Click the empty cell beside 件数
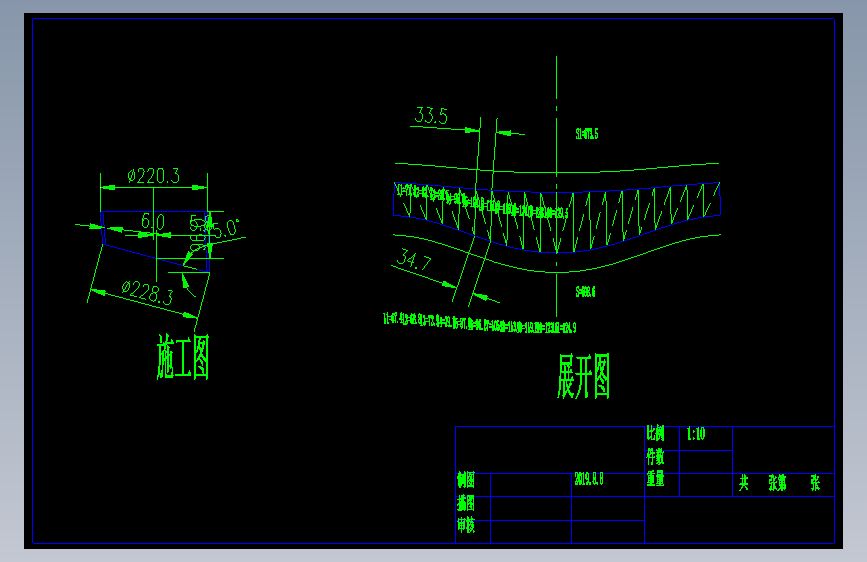867x562 pixels. point(706,462)
